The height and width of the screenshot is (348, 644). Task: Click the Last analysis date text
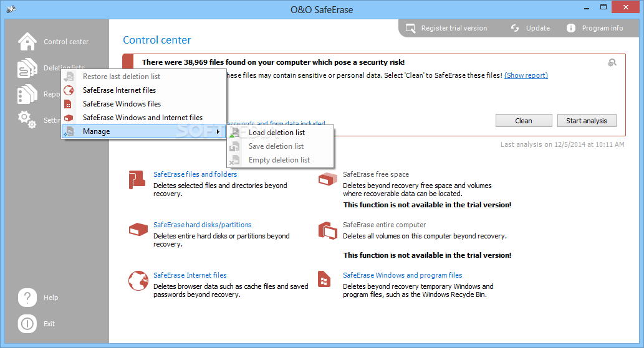point(562,144)
